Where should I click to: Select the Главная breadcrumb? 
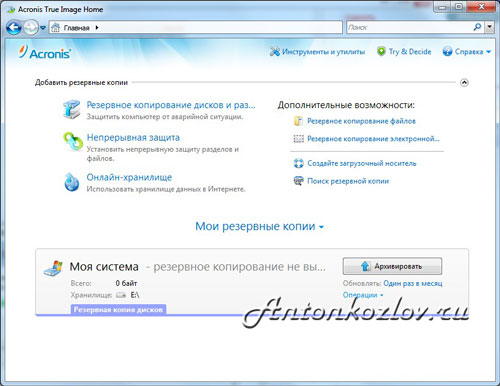point(76,28)
